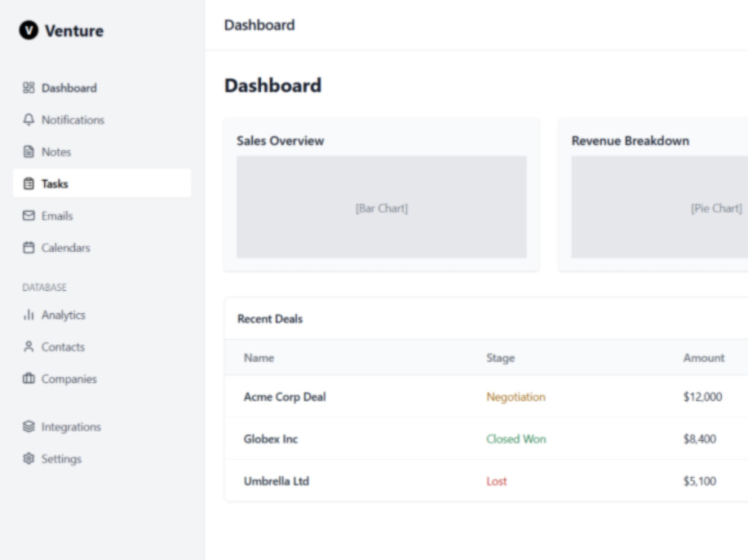Viewport: 748px width, 560px height.
Task: Click the Pie Chart placeholder
Action: pos(660,207)
